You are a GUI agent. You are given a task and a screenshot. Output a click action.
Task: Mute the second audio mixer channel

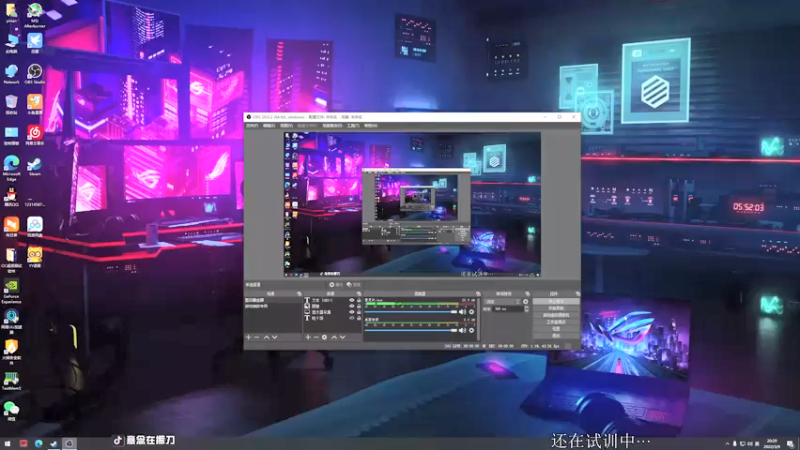(x=462, y=331)
